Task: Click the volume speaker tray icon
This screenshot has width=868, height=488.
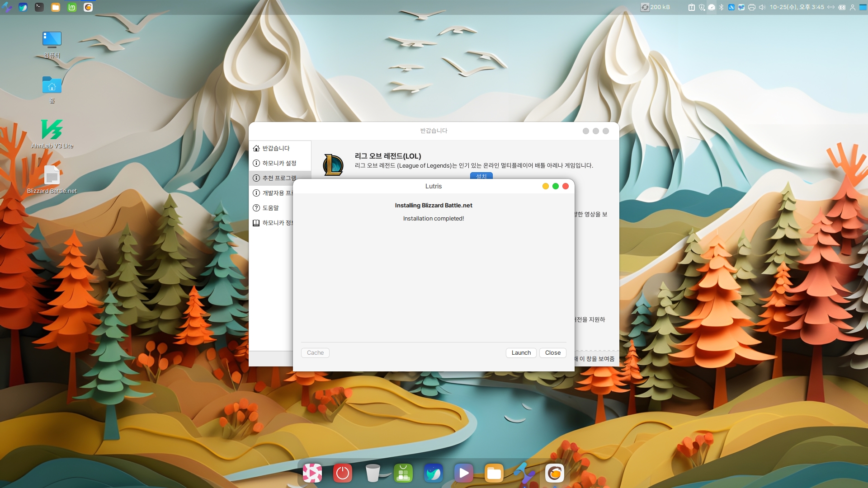Action: 762,7
